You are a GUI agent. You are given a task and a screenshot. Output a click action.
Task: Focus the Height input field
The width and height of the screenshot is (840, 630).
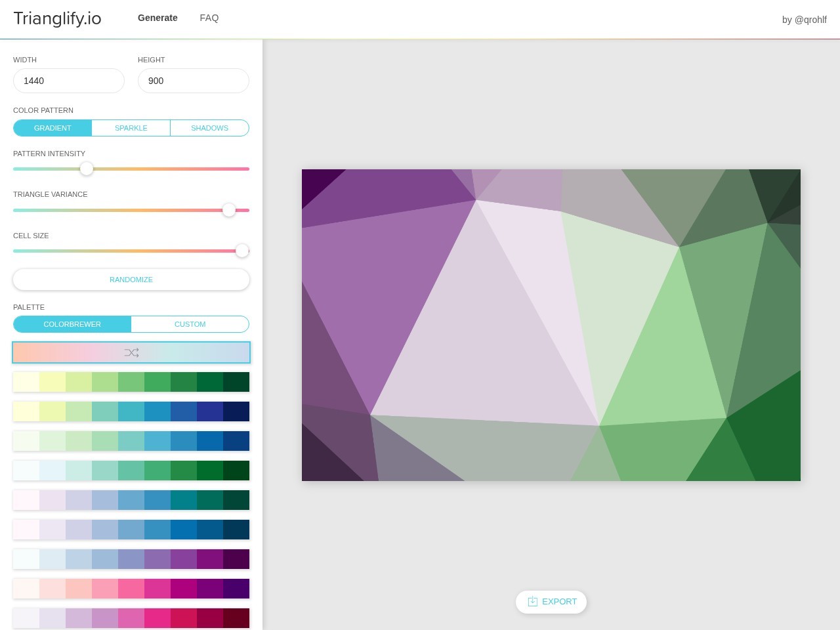[x=194, y=81]
